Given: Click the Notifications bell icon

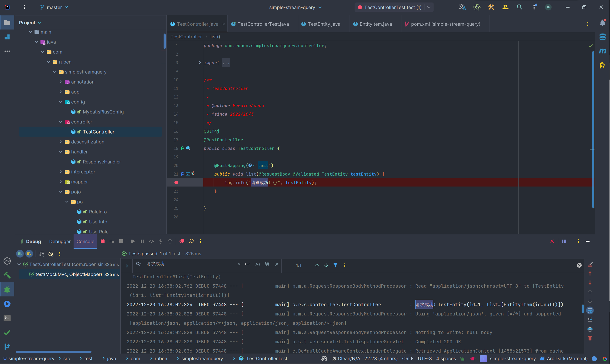Looking at the screenshot, I should 602,23.
